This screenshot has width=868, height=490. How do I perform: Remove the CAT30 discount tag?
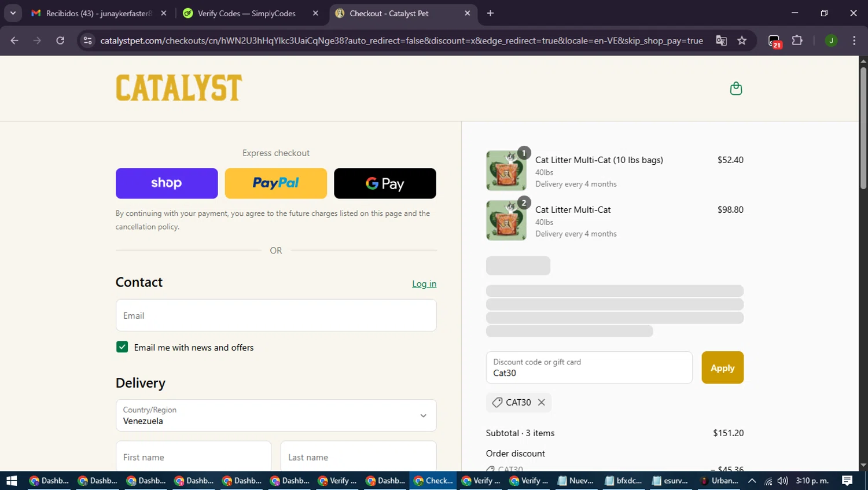(x=542, y=402)
